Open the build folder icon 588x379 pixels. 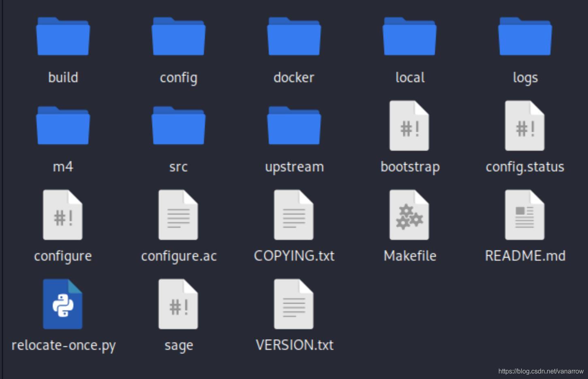63,36
